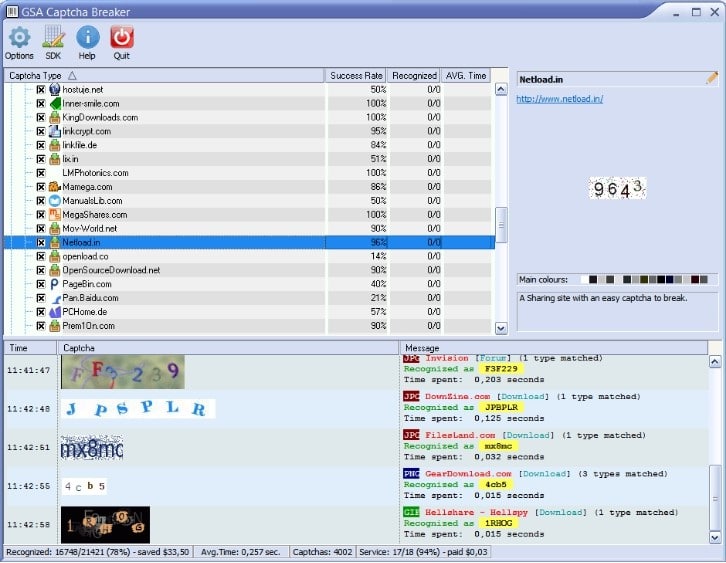Viewport: 726px width, 563px height.
Task: Click the first dark swatch in Main colours
Action: (593, 280)
